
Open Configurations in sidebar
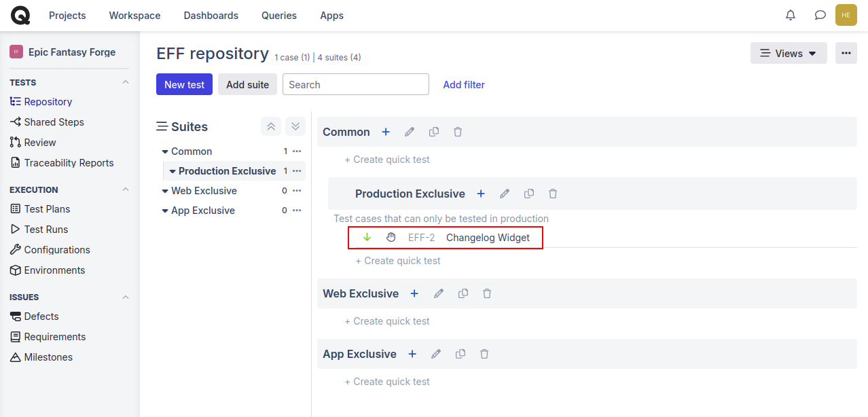point(50,250)
